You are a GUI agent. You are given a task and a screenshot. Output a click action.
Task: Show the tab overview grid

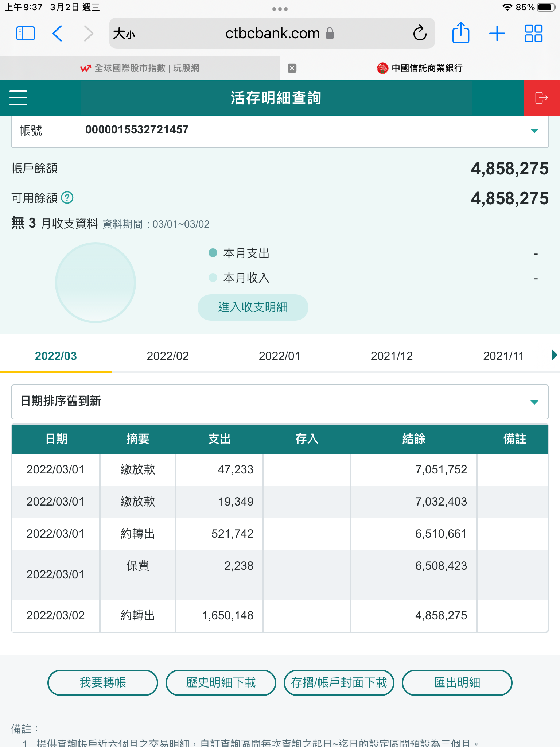point(533,34)
